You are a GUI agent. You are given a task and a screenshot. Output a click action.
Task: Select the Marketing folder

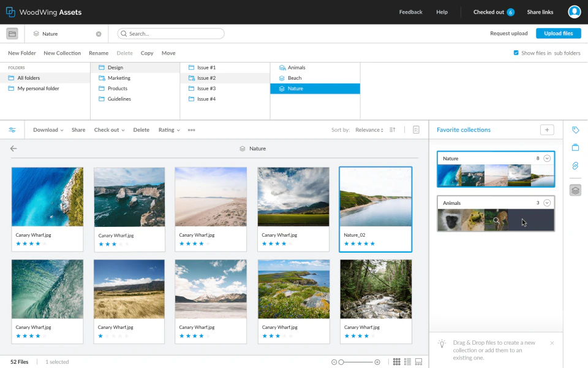(119, 78)
